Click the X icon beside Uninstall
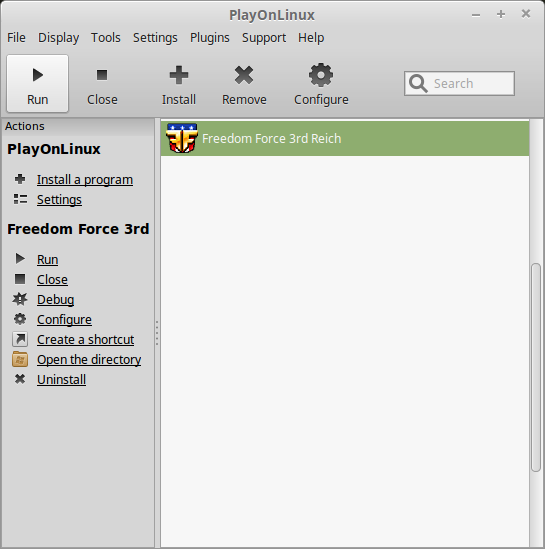 tap(20, 379)
